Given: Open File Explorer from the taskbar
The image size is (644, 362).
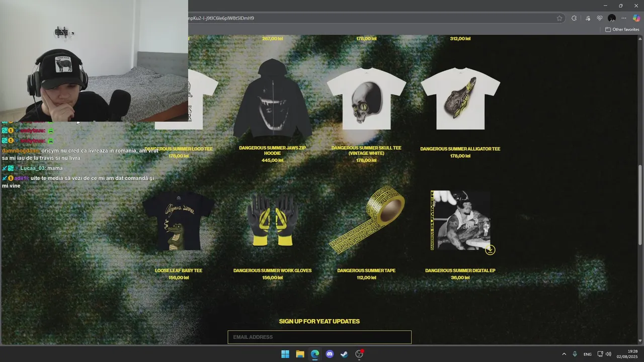Looking at the screenshot, I should [300, 354].
